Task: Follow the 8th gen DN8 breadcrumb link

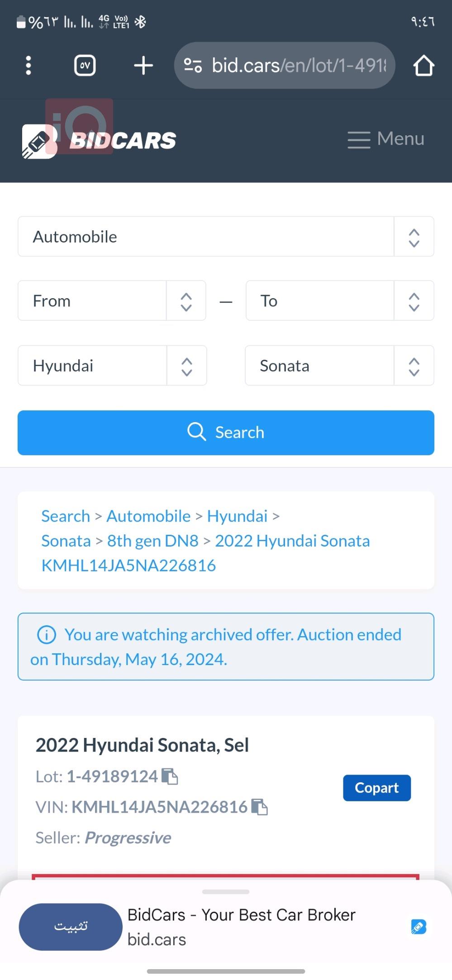Action: pos(152,541)
